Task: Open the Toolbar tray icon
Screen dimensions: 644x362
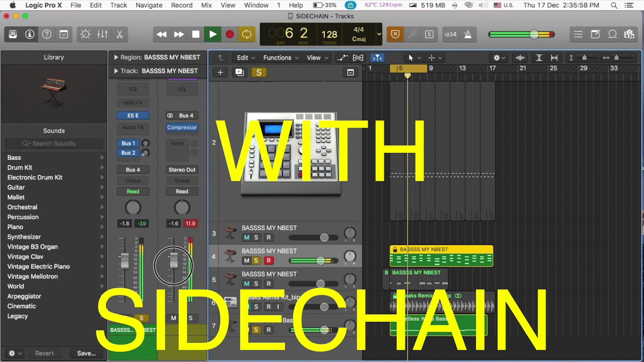Action: click(64, 34)
